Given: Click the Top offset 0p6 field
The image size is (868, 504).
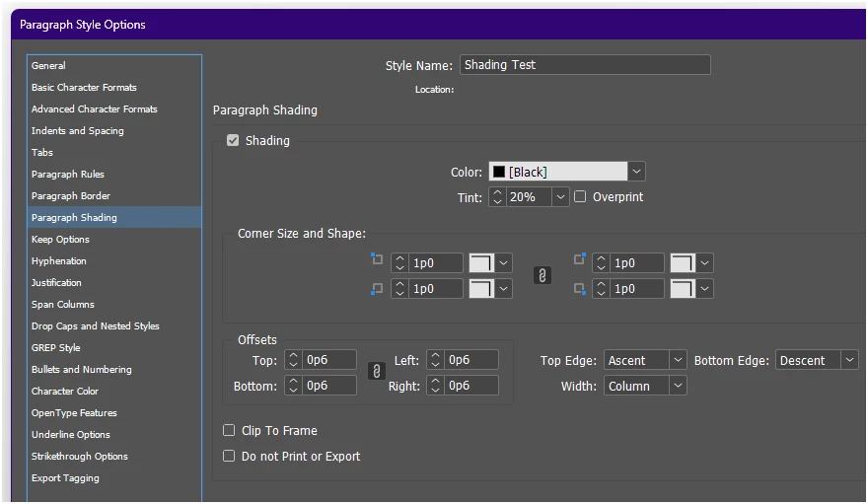Looking at the screenshot, I should pyautogui.click(x=329, y=360).
